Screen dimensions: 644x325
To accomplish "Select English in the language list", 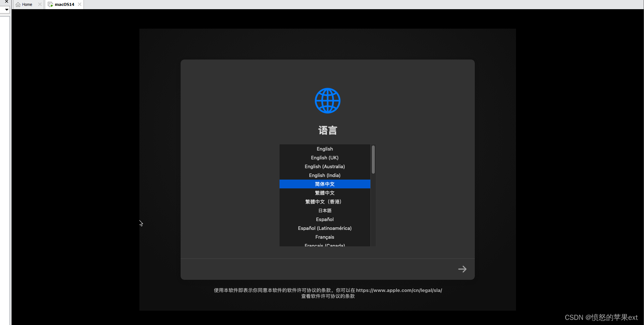I will [x=325, y=149].
